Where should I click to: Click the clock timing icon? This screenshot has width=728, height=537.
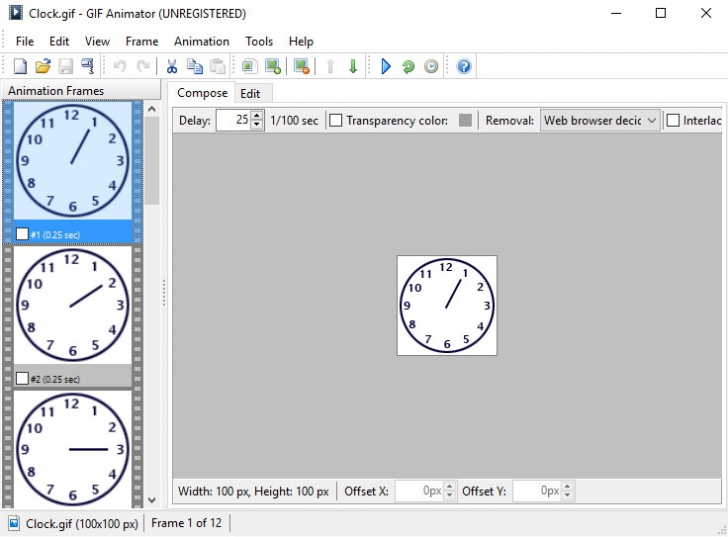coord(431,66)
